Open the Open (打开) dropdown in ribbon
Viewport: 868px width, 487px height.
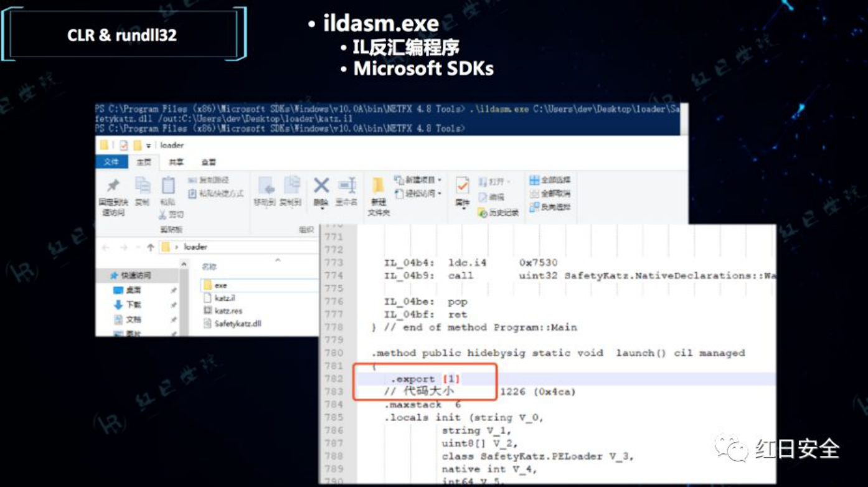click(495, 182)
